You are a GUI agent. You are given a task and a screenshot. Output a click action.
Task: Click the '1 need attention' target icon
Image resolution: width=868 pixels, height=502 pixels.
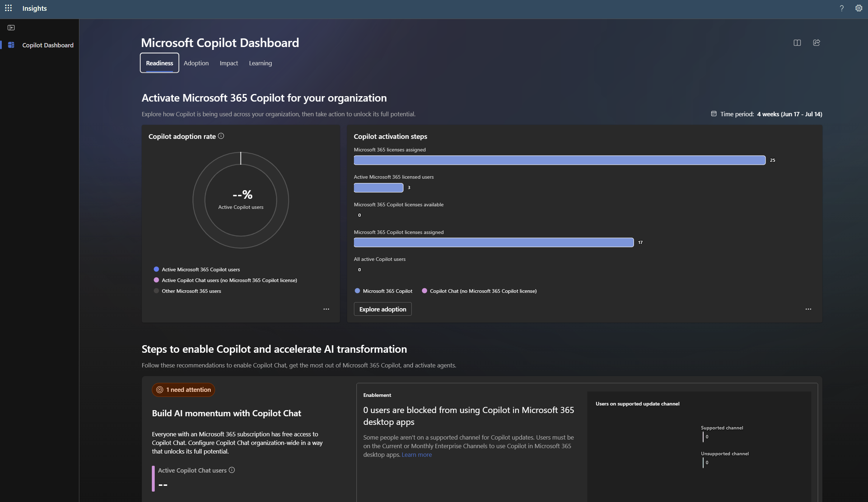[160, 390]
